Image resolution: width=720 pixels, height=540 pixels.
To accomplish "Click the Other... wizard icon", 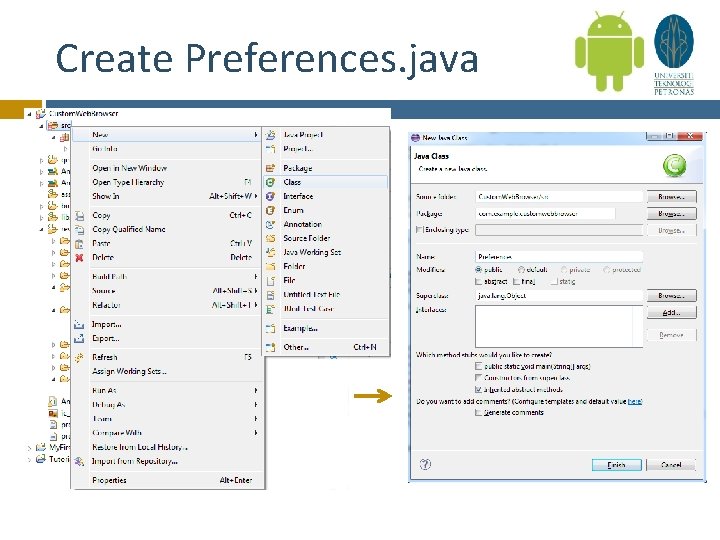I will click(270, 347).
